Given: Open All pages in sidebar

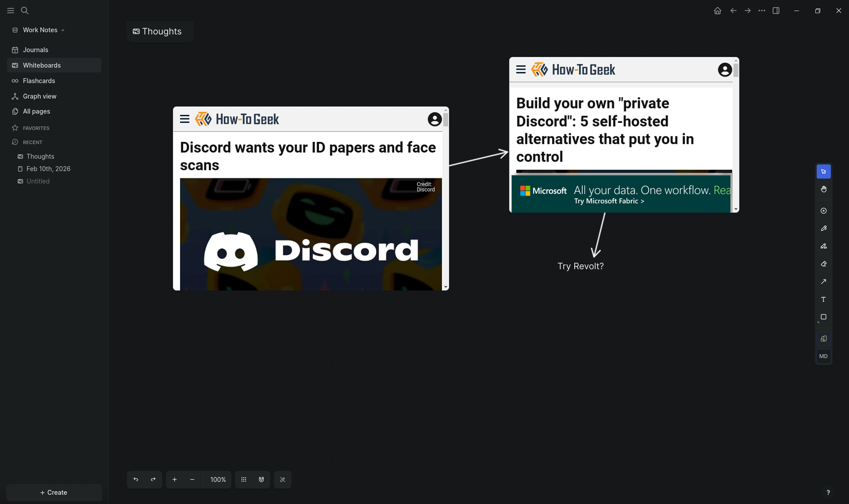Looking at the screenshot, I should pos(54,111).
